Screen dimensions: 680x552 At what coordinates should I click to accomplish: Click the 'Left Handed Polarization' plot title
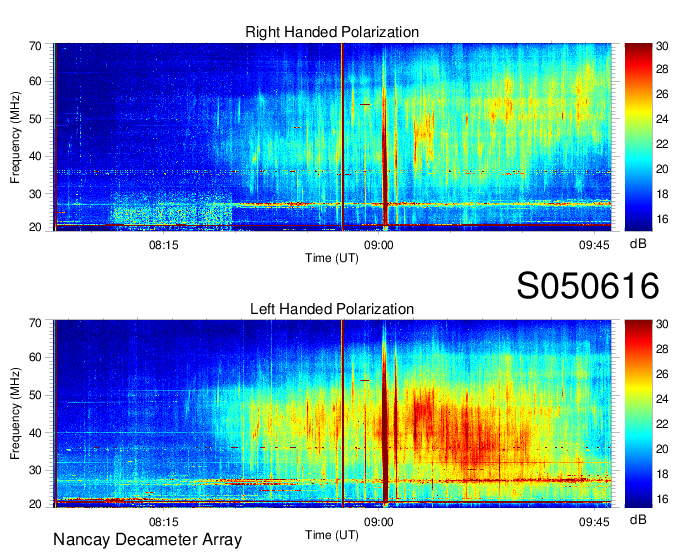pos(332,309)
